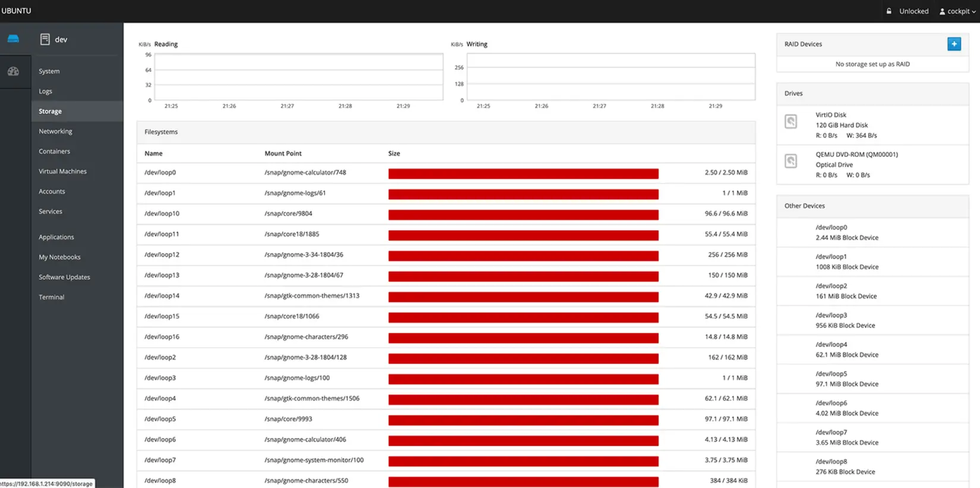This screenshot has height=488, width=980.
Task: Select the /dev/loop15 filesystem row
Action: (162, 316)
